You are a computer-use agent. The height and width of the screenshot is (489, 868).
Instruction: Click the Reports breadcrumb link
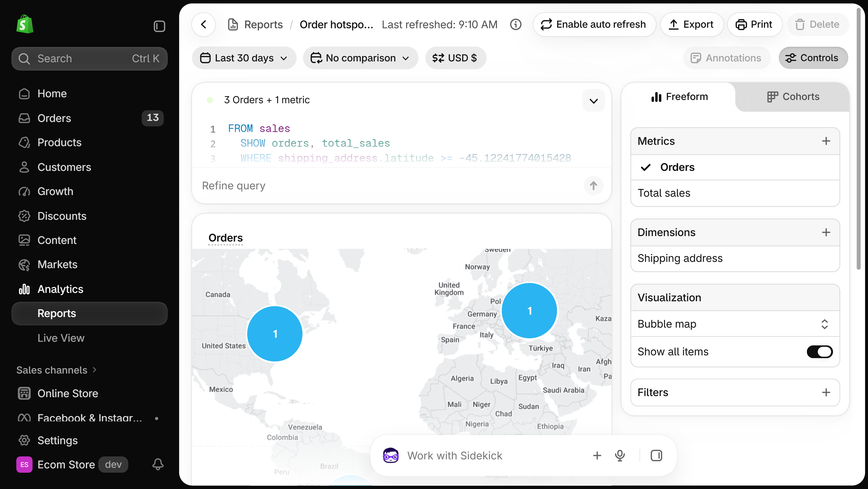(x=263, y=24)
